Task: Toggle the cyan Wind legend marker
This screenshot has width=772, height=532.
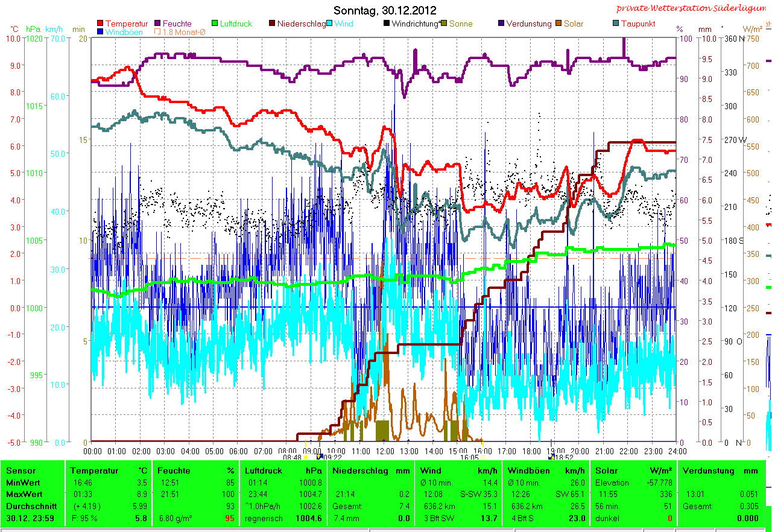Action: 330,24
